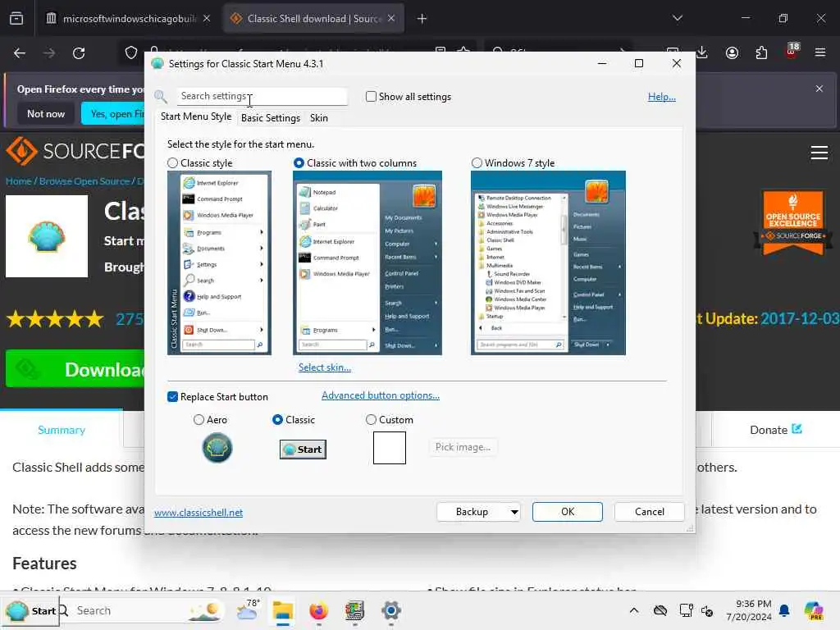Uncheck Replace Start button
The width and height of the screenshot is (840, 630).
[x=172, y=396]
